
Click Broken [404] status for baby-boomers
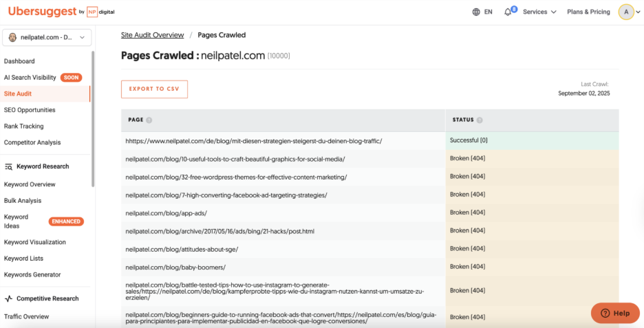(533, 267)
